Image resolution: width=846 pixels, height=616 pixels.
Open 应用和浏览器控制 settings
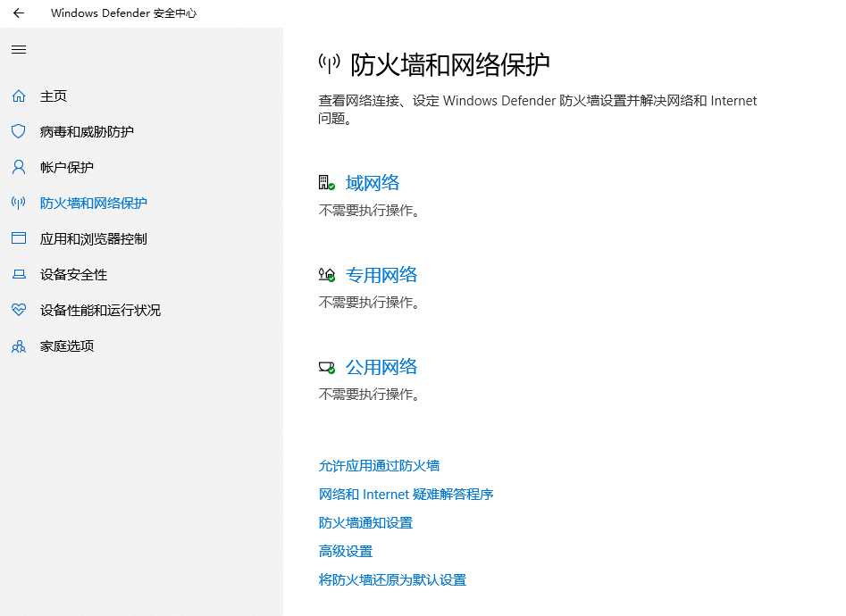tap(93, 238)
